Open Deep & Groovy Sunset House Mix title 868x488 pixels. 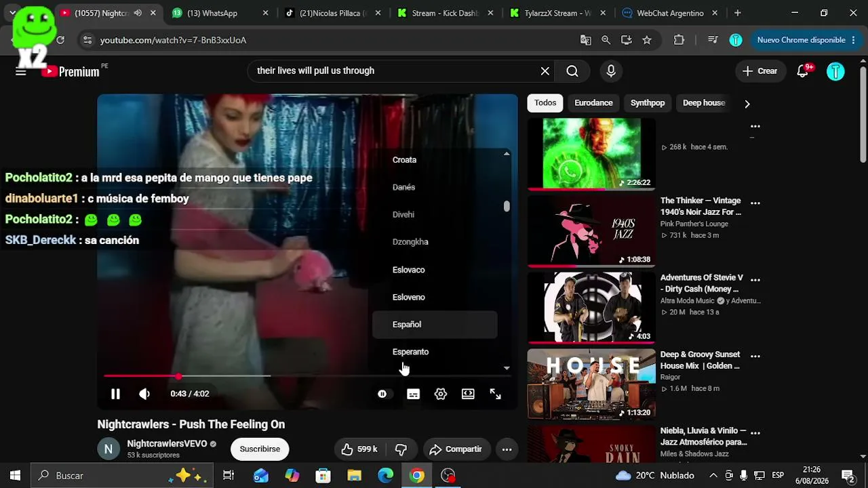point(701,360)
